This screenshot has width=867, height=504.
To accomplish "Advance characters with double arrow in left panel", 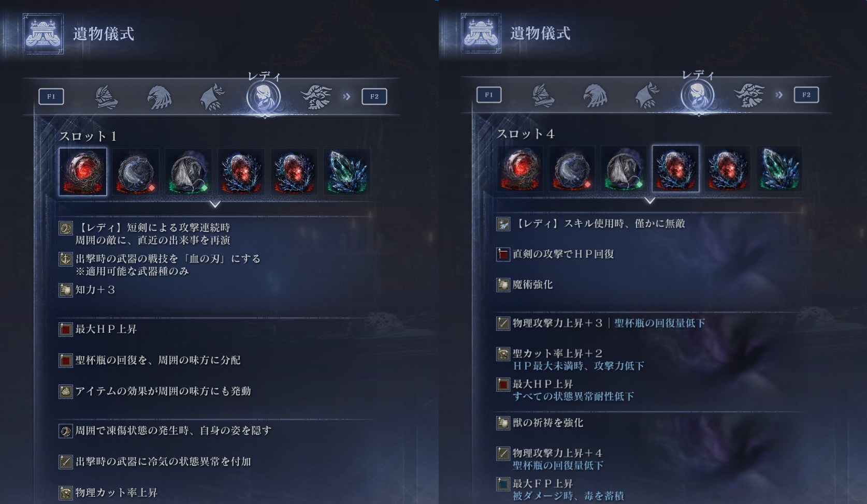I will [x=346, y=97].
